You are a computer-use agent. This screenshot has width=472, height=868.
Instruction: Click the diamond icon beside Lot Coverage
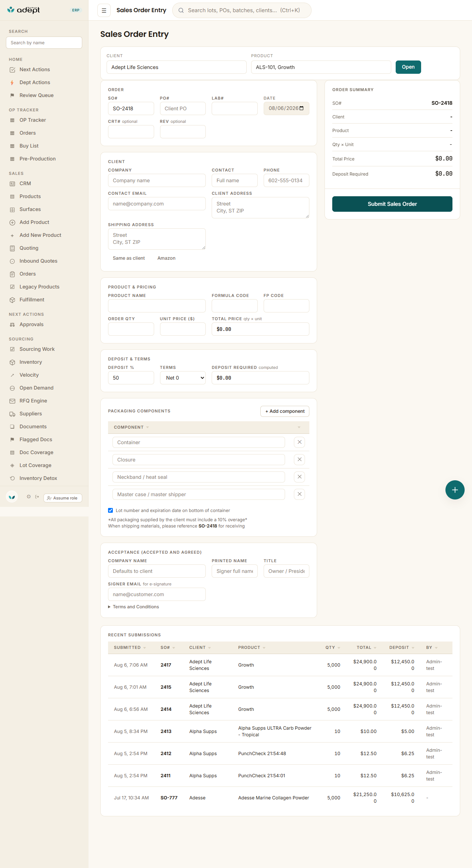tap(12, 466)
